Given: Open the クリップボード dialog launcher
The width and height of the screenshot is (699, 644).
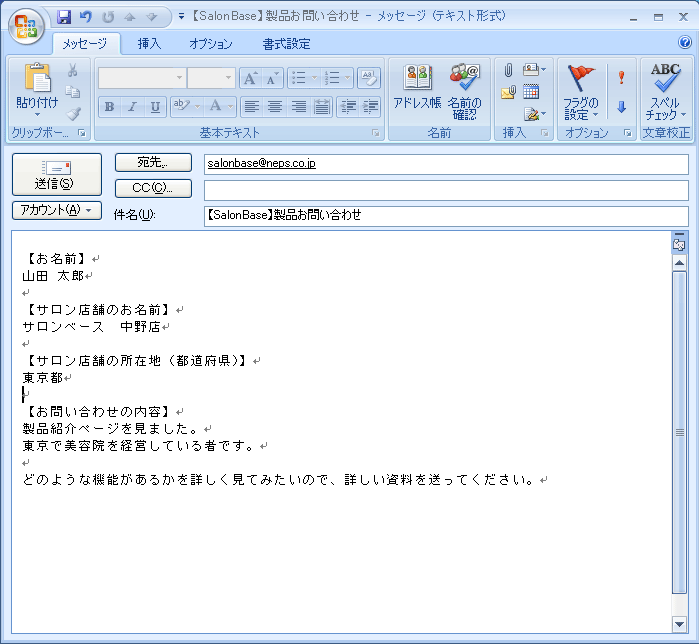Looking at the screenshot, I should (x=82, y=133).
